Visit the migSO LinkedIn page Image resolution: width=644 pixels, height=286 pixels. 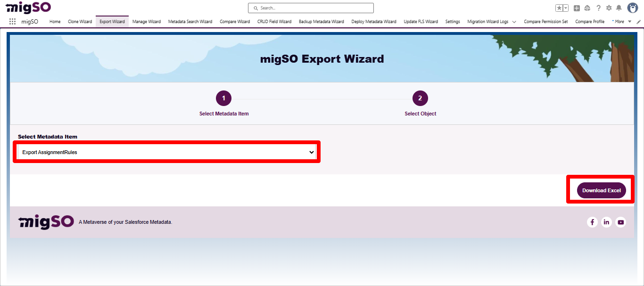(606, 222)
